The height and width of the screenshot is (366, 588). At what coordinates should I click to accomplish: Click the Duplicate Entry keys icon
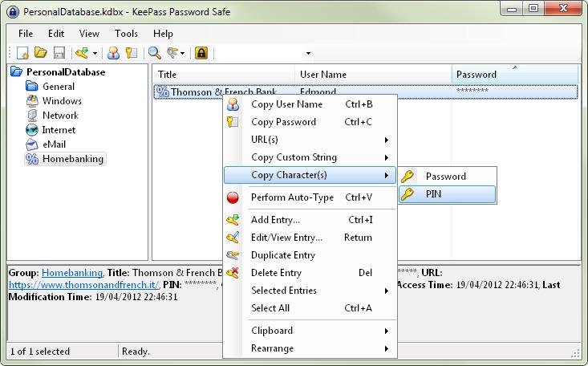point(233,255)
